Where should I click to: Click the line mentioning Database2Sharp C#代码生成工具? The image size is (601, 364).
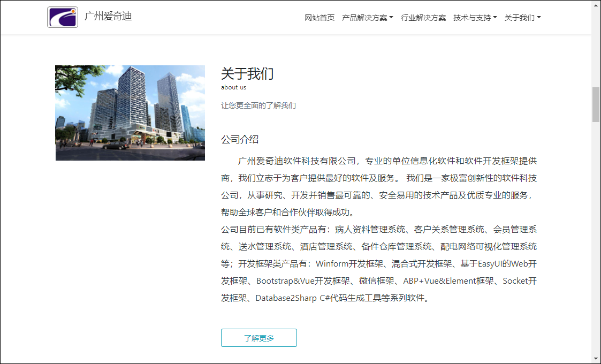pyautogui.click(x=326, y=298)
